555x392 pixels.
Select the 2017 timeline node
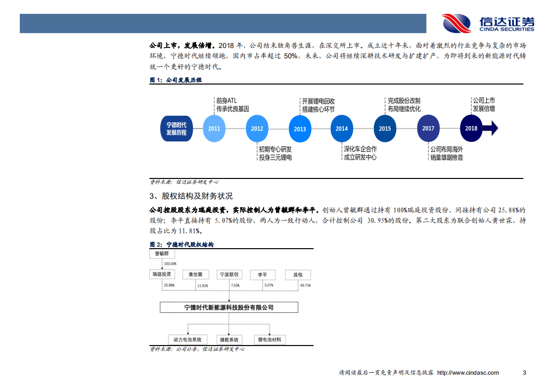tap(427, 129)
